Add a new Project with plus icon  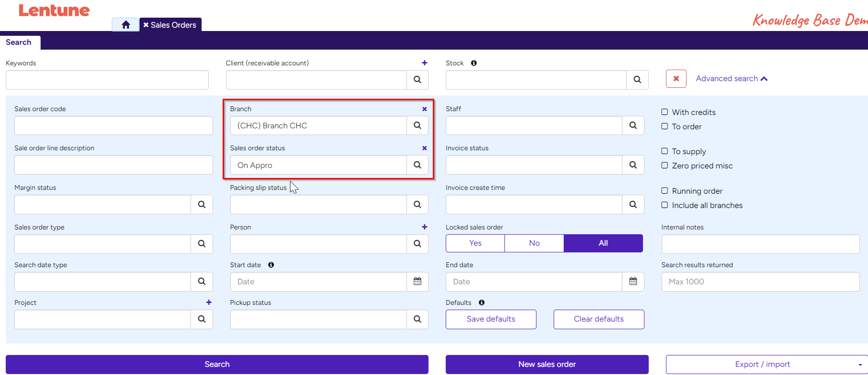pos(209,302)
